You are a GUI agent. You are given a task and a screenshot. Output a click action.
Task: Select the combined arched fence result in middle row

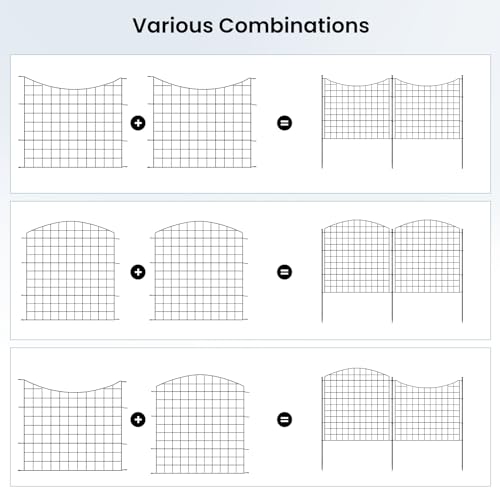(392, 271)
